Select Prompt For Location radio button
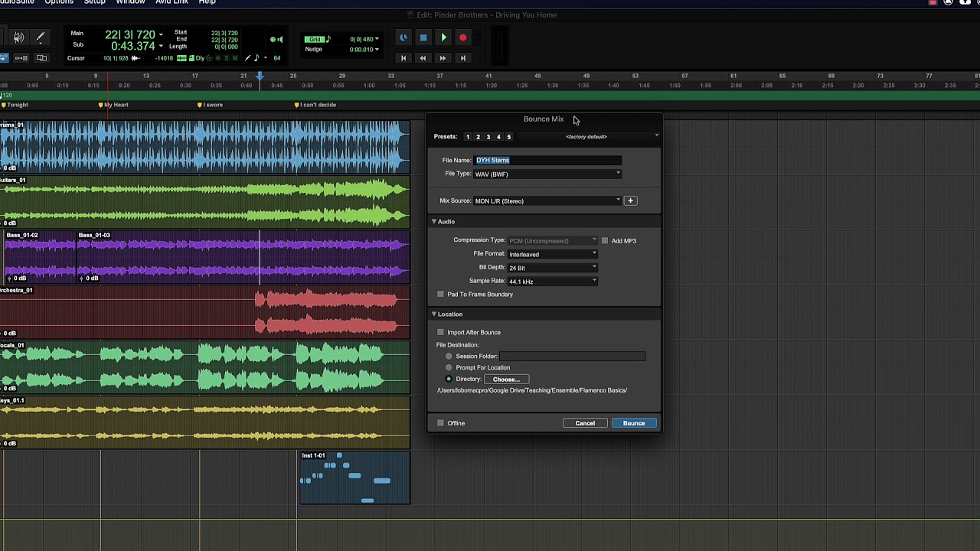 pos(449,368)
